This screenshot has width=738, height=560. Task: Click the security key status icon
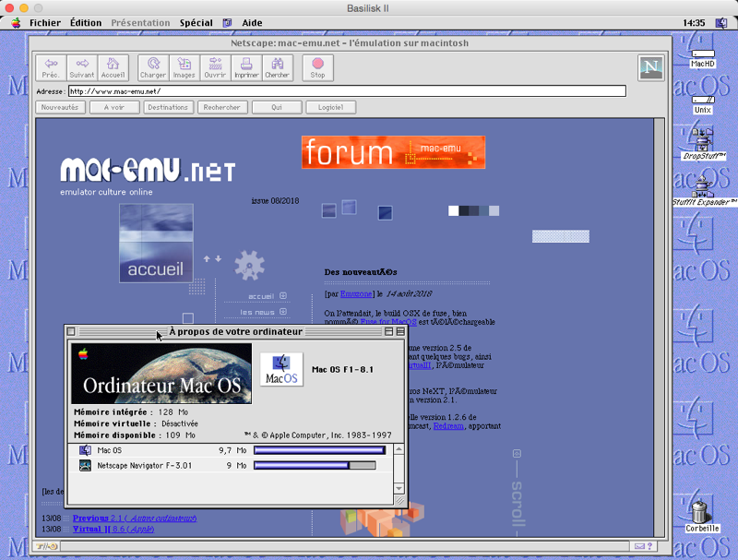click(47, 546)
